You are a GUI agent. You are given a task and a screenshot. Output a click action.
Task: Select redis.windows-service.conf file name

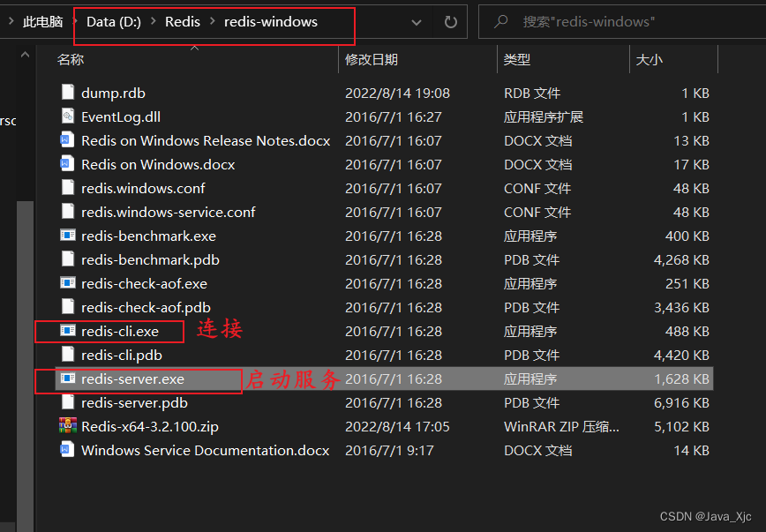click(169, 212)
